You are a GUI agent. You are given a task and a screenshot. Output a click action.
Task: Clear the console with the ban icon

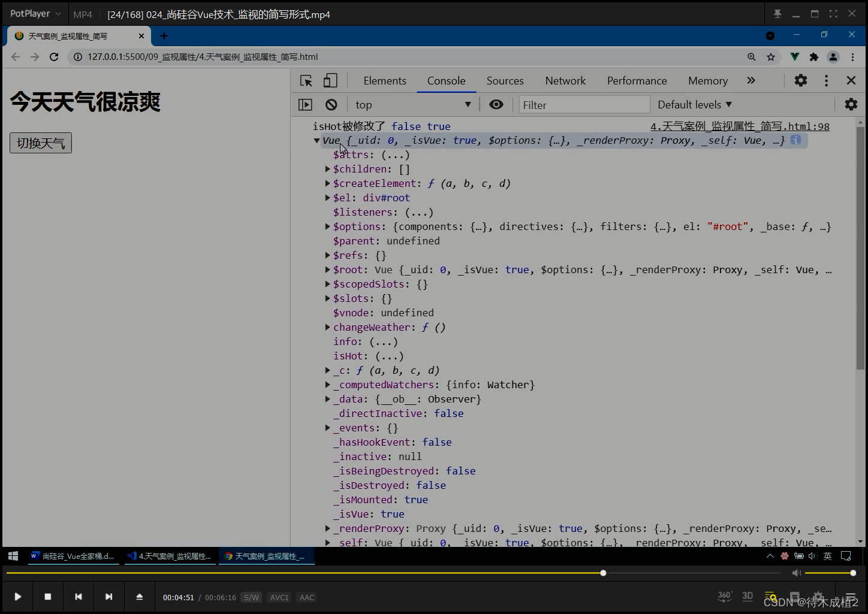(331, 105)
